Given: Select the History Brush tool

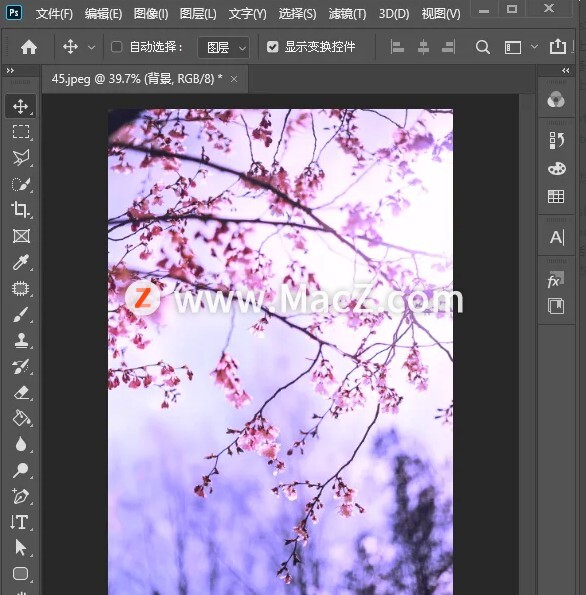Looking at the screenshot, I should 20,367.
